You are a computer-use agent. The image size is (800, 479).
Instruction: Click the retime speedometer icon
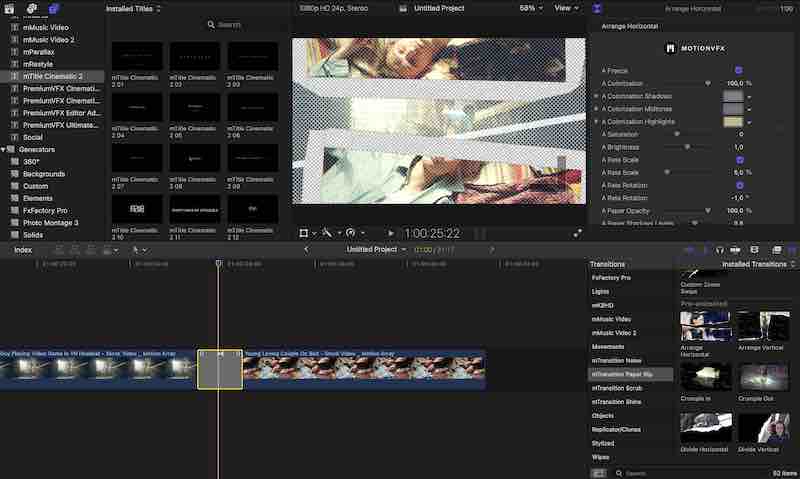[x=351, y=233]
